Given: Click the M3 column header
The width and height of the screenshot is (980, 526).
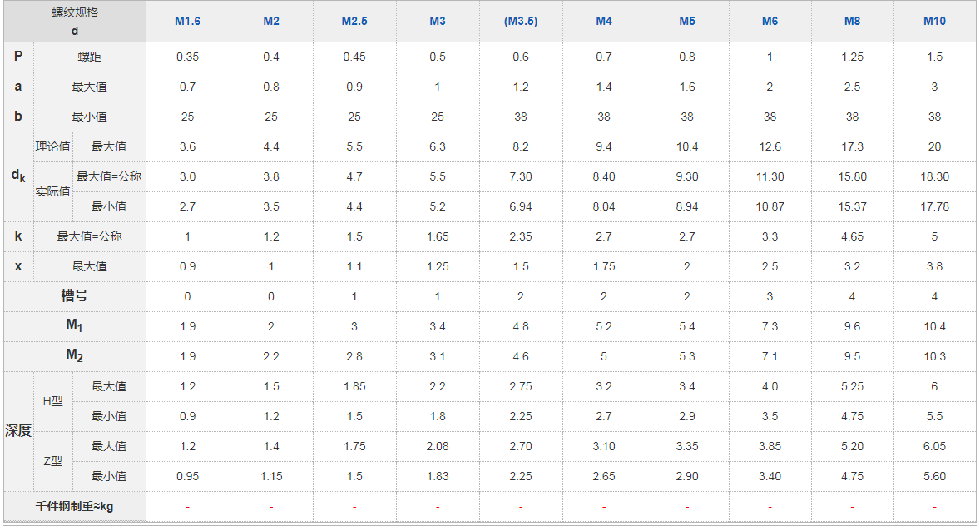Looking at the screenshot, I should click(438, 21).
